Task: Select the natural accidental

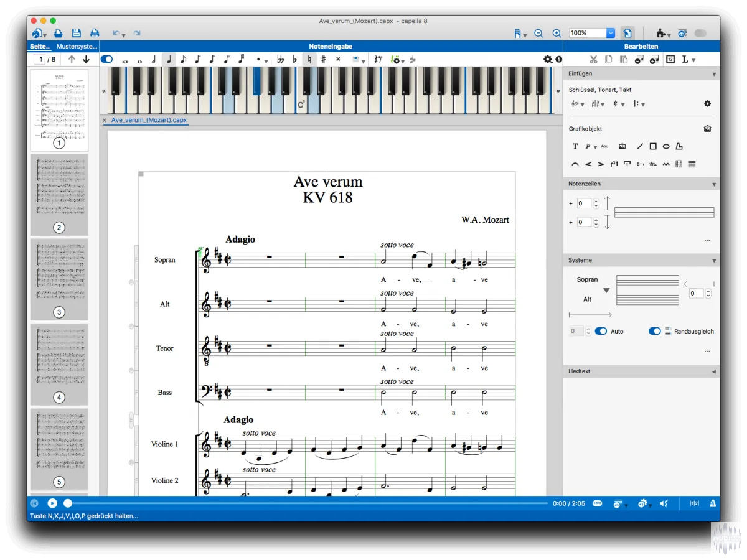Action: tap(309, 59)
